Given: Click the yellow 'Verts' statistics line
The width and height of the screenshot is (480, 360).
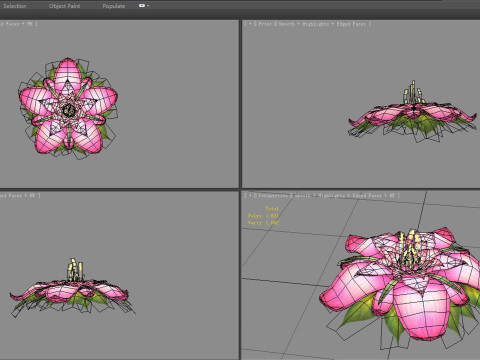Looking at the screenshot, I should coord(263,223).
